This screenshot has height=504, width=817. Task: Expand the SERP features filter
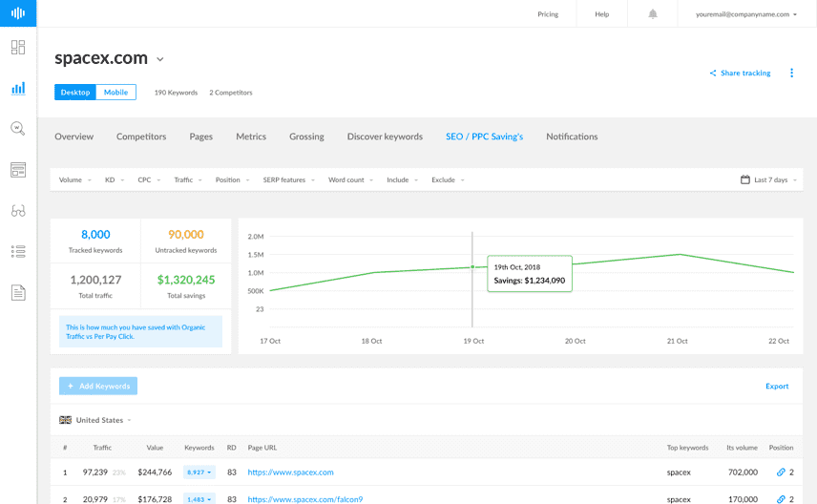pos(286,179)
